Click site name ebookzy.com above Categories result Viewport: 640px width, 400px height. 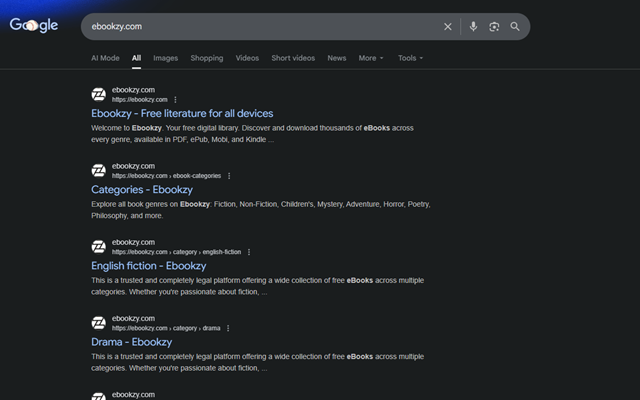pyautogui.click(x=133, y=166)
